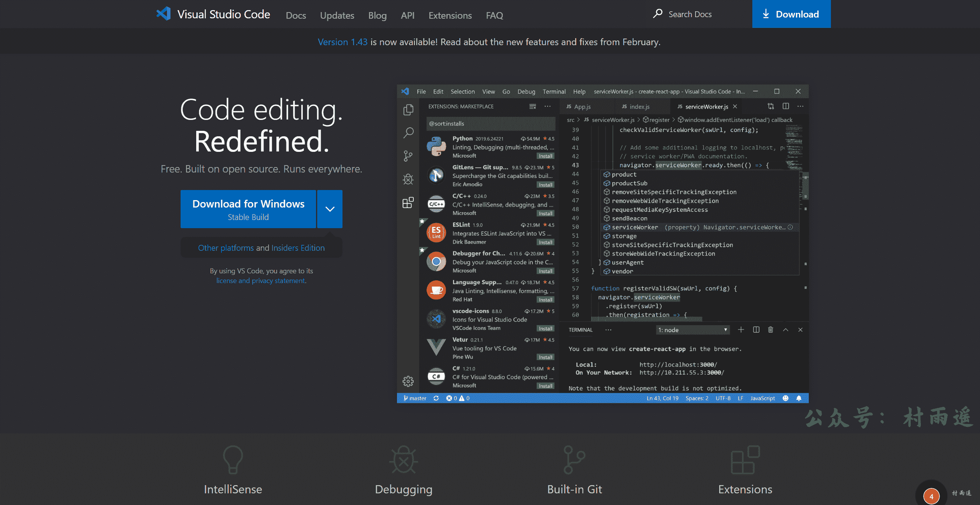Click the master branch in status bar
This screenshot has width=980, height=505.
(x=415, y=398)
